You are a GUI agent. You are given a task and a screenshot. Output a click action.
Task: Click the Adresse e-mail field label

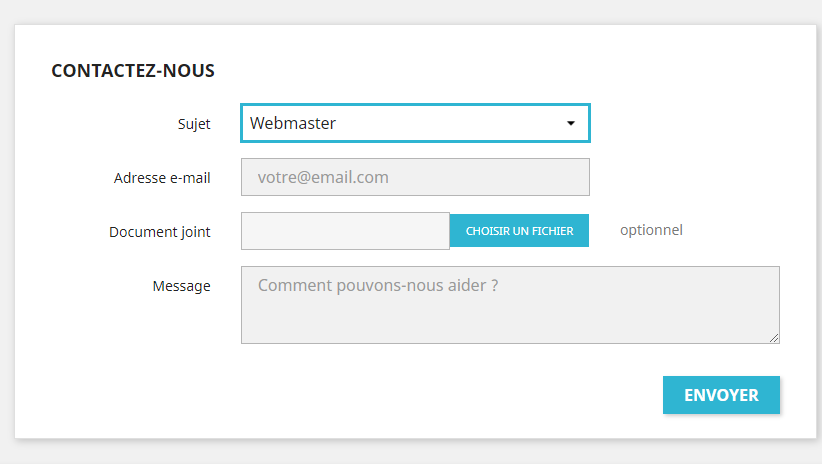[162, 178]
